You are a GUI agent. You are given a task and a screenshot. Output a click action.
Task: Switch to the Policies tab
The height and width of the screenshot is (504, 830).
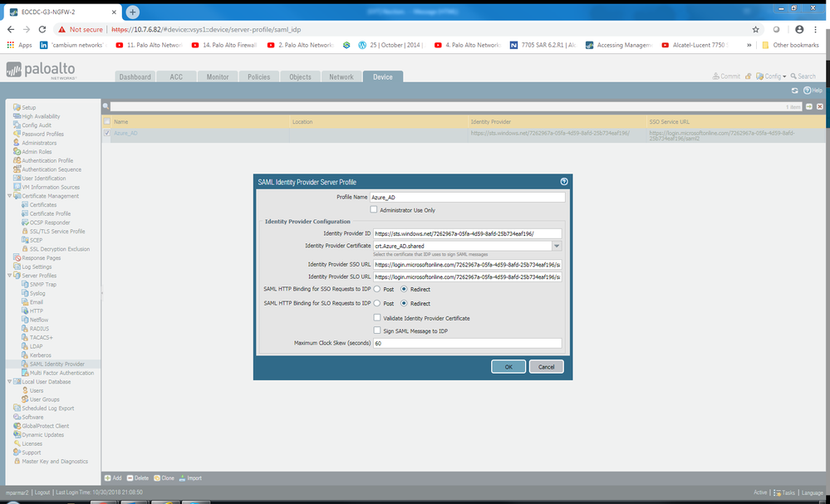pyautogui.click(x=259, y=76)
